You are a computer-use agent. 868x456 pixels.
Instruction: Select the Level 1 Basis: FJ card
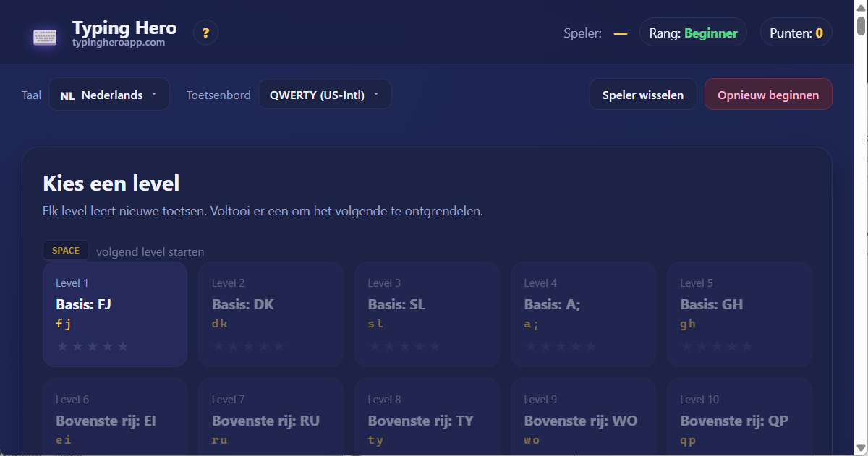(115, 314)
